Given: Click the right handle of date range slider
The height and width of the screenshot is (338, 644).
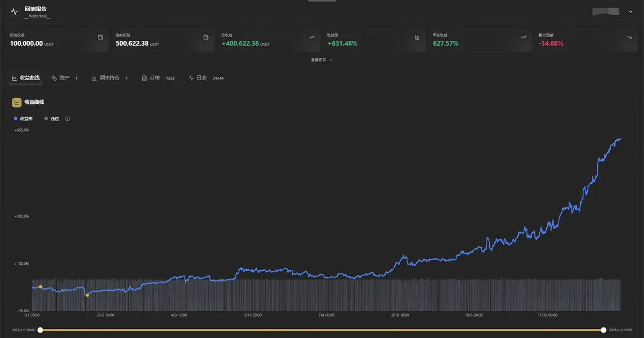Looking at the screenshot, I should point(603,330).
